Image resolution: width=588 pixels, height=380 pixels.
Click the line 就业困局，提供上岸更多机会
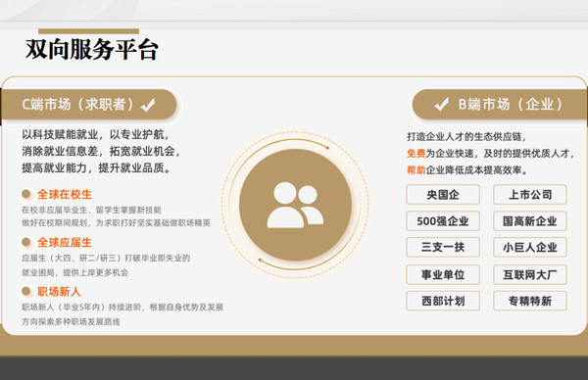click(75, 272)
